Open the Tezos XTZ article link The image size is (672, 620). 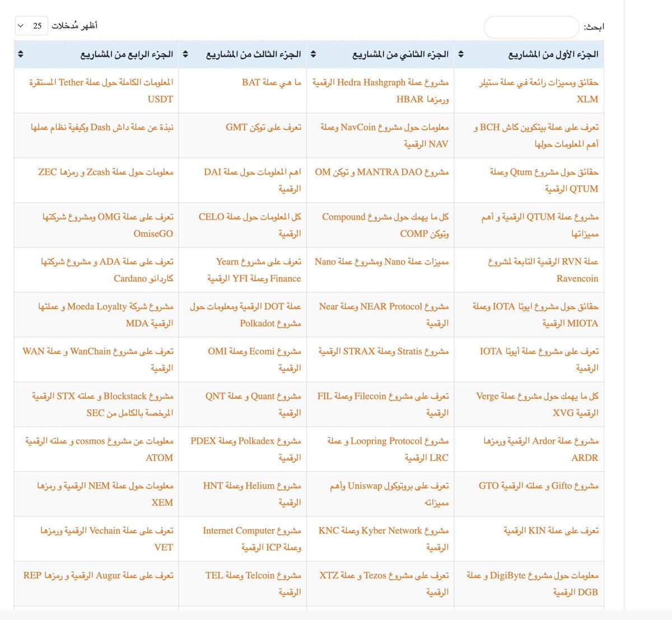pos(384,584)
